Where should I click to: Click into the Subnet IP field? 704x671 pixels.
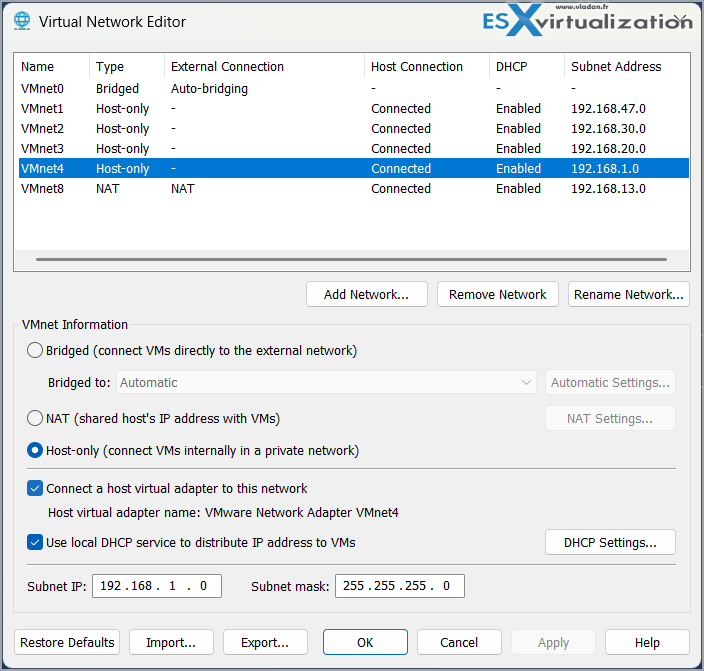(x=156, y=586)
